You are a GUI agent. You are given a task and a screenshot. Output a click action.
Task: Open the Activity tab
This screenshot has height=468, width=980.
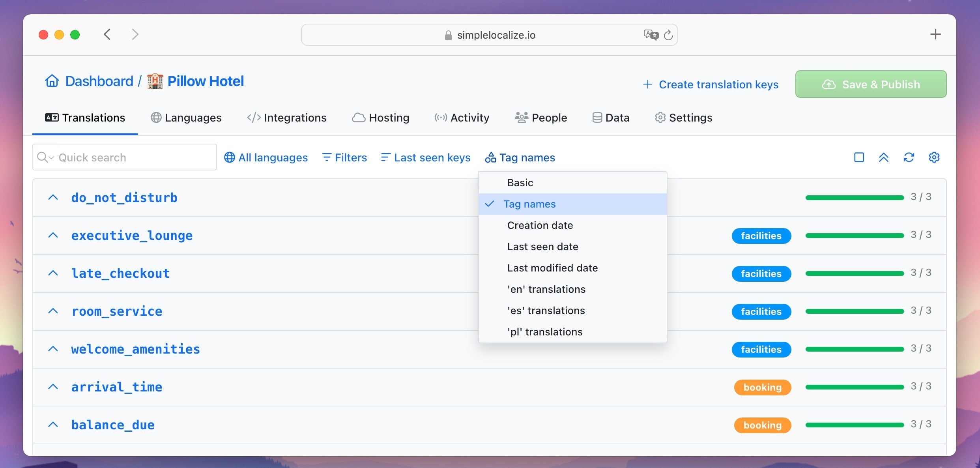pos(462,118)
